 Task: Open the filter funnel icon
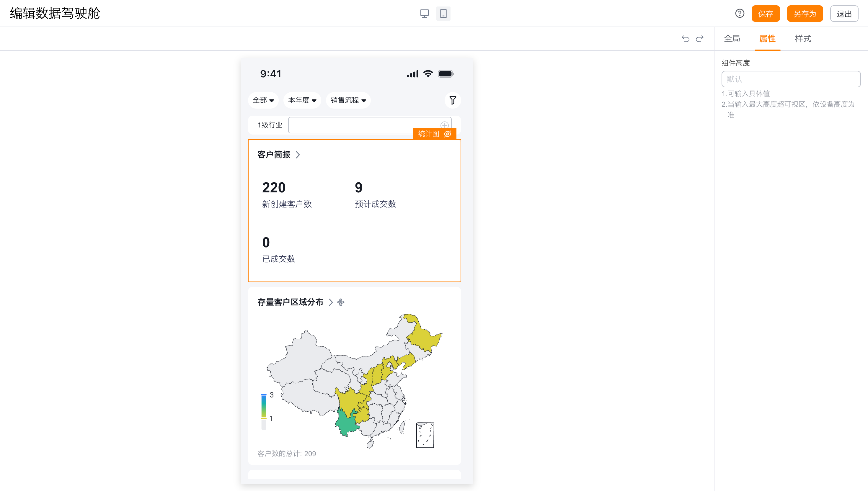453,100
